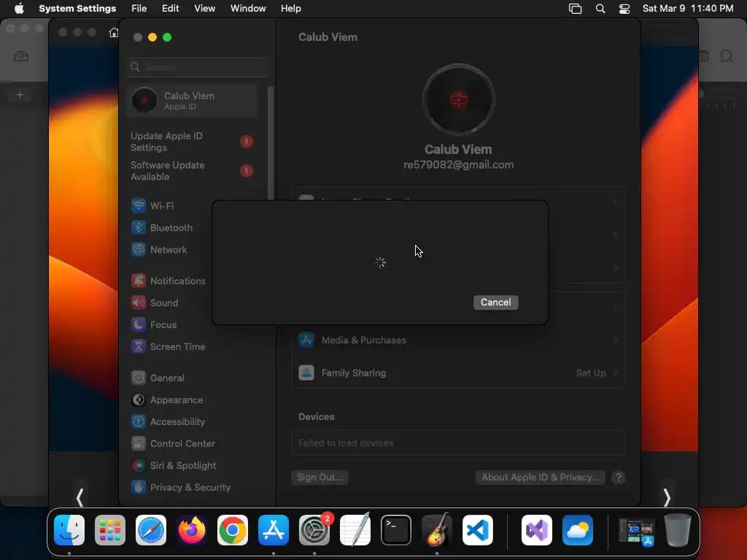Open Finder from the Dock

tap(69, 530)
